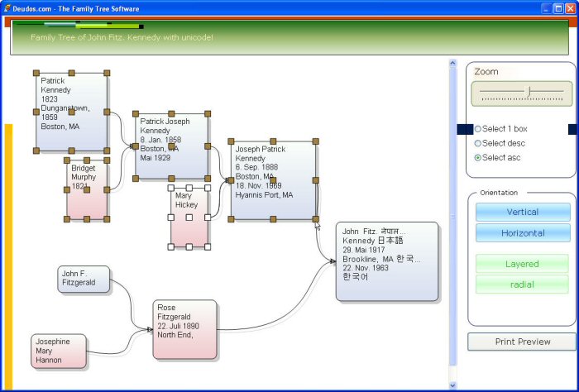This screenshot has height=392, width=579.
Task: Click the John F. Fitzgerald box
Action: coord(84,279)
